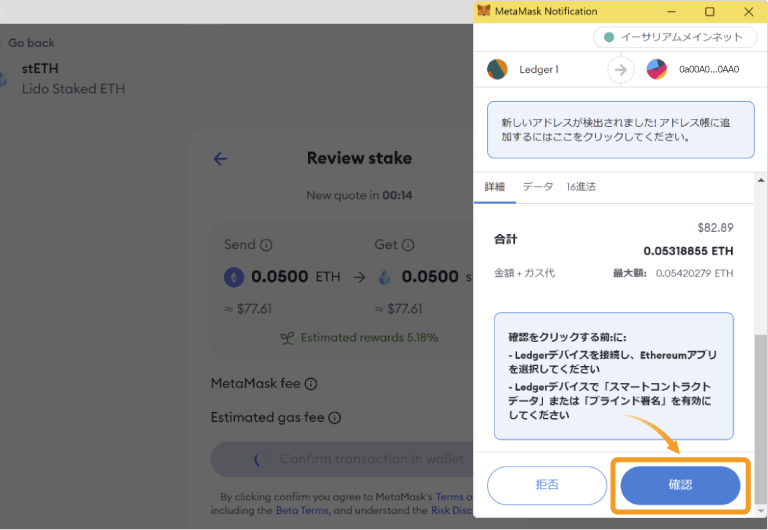The image size is (768, 530).
Task: Click the 確認 confirm button
Action: coord(680,485)
